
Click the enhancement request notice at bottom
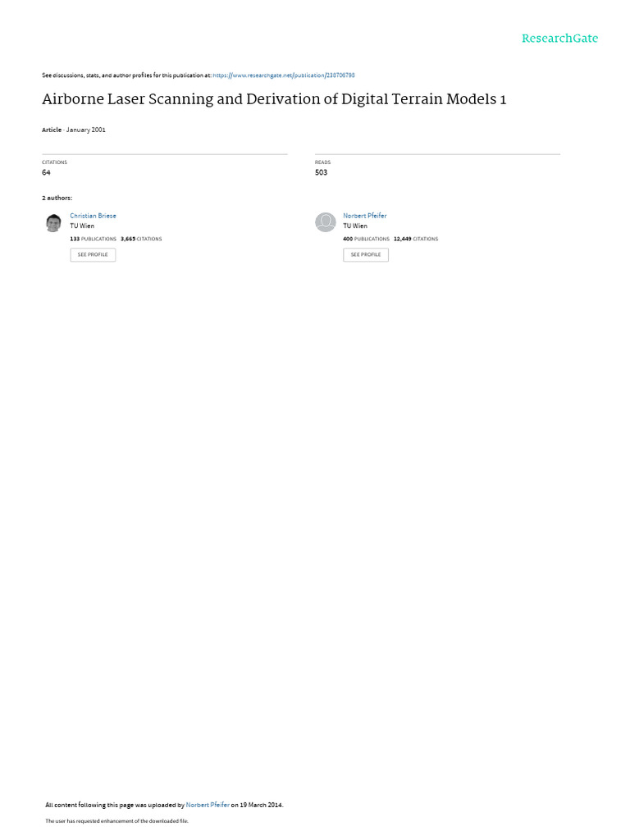(116, 820)
